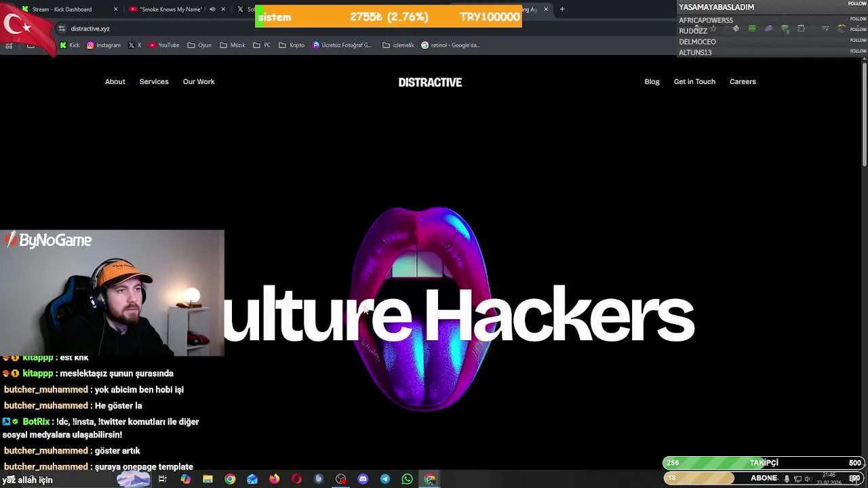Open Kick bookmark
This screenshot has width=868, height=488.
(x=69, y=45)
